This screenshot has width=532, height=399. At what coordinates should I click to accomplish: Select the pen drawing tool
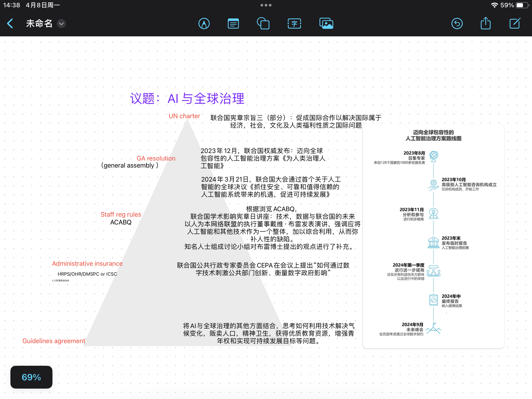(x=204, y=24)
